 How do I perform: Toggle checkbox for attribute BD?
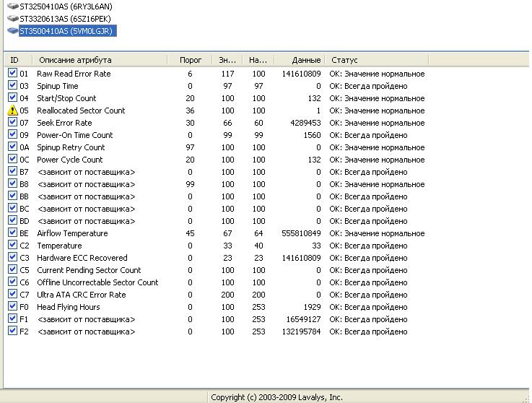coord(12,220)
